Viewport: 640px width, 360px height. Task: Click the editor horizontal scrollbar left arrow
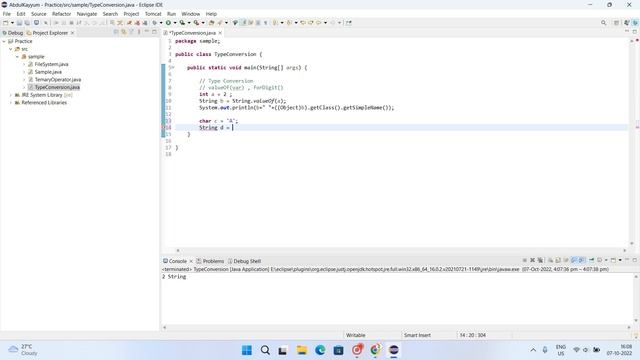178,251
